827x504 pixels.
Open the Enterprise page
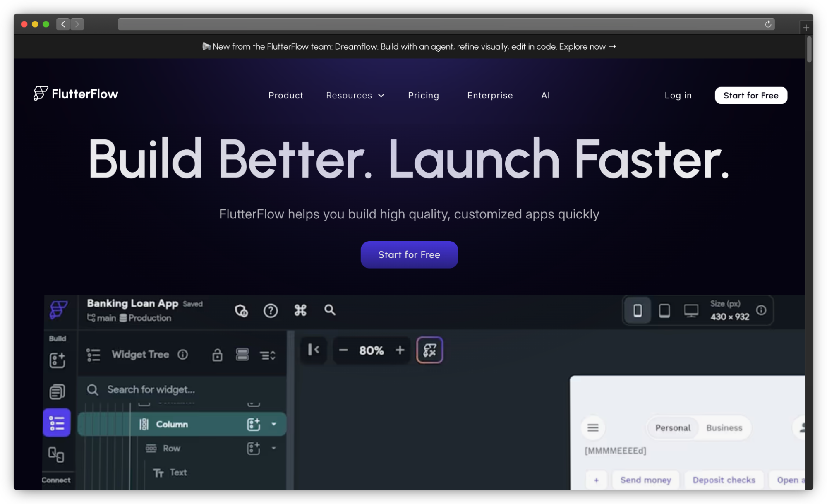(490, 96)
